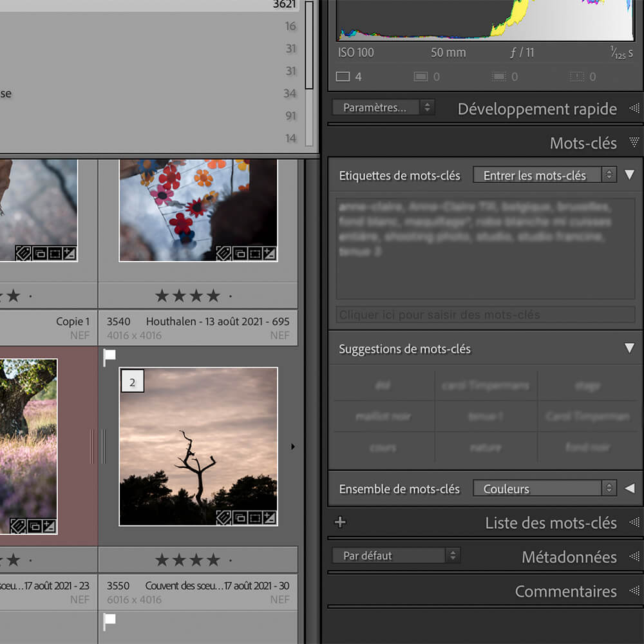Set first star under silhouette tree photo
The width and height of the screenshot is (644, 644).
click(x=162, y=560)
